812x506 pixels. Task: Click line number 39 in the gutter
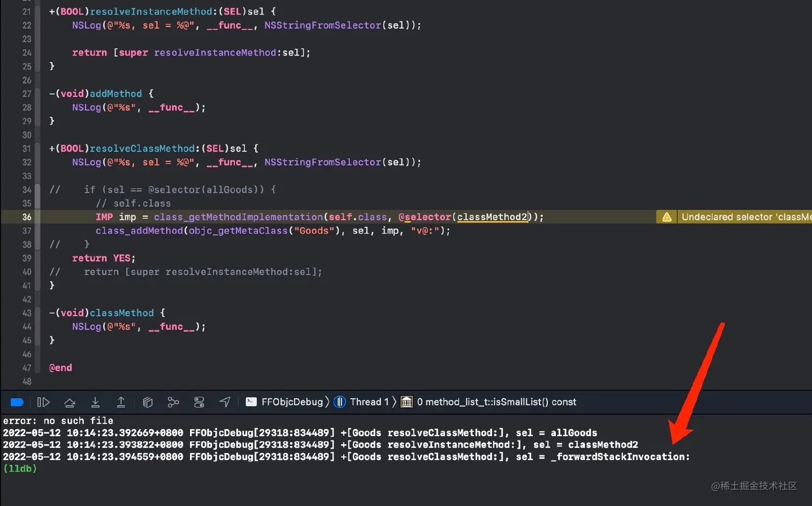point(27,258)
